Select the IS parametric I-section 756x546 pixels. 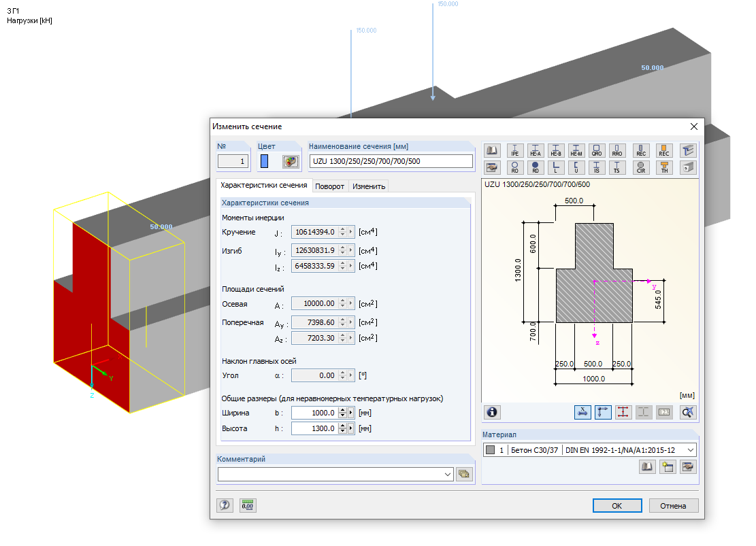(596, 167)
